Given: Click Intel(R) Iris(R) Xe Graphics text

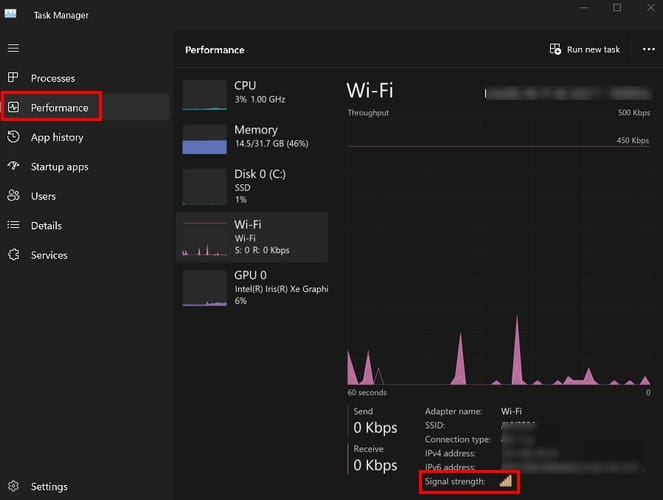Looking at the screenshot, I should tap(282, 289).
